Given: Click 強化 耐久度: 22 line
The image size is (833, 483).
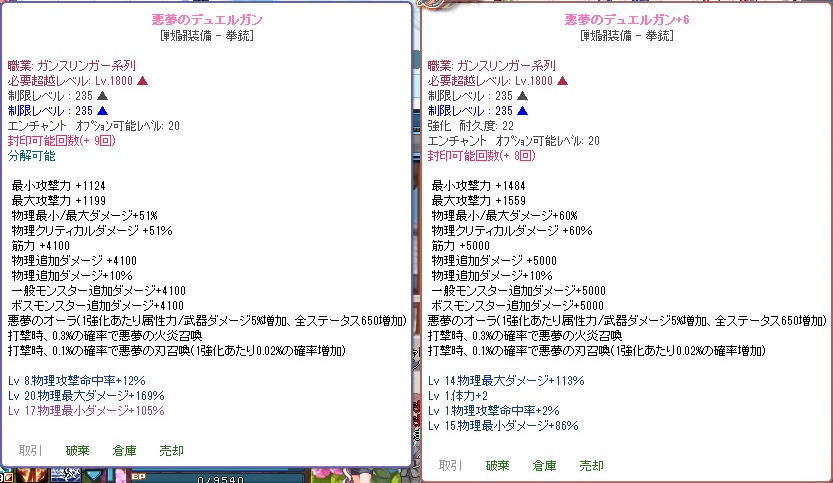Looking at the screenshot, I should click(x=471, y=126).
